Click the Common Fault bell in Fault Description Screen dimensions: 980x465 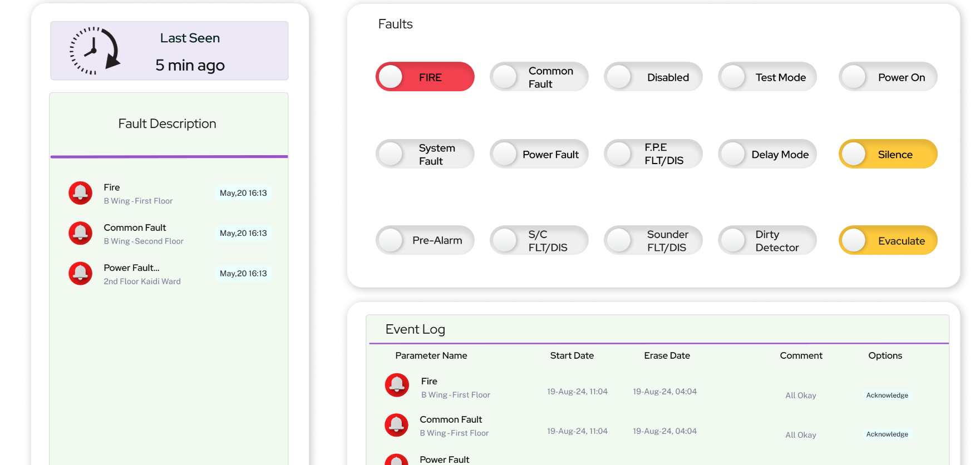pyautogui.click(x=80, y=233)
